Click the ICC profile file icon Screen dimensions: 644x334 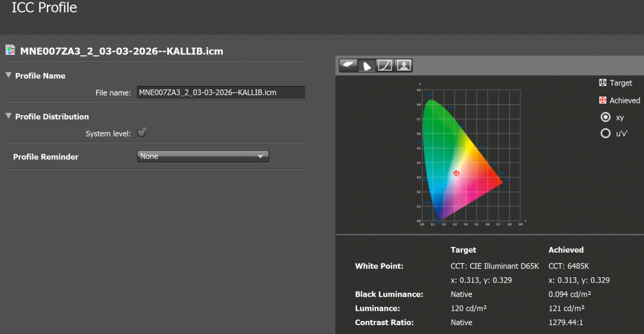[x=11, y=50]
